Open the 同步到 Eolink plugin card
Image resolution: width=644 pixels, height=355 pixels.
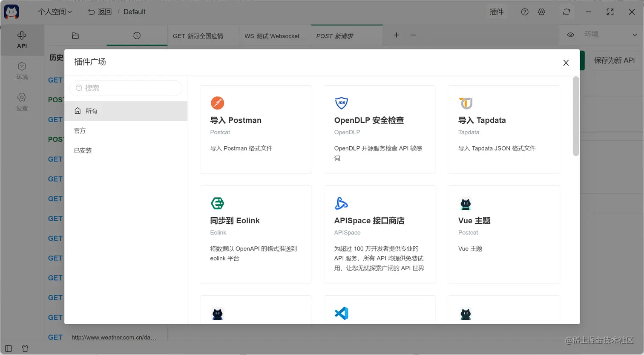[256, 234]
